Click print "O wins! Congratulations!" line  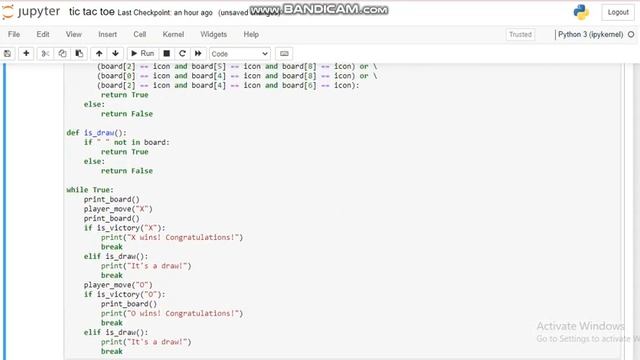click(172, 313)
